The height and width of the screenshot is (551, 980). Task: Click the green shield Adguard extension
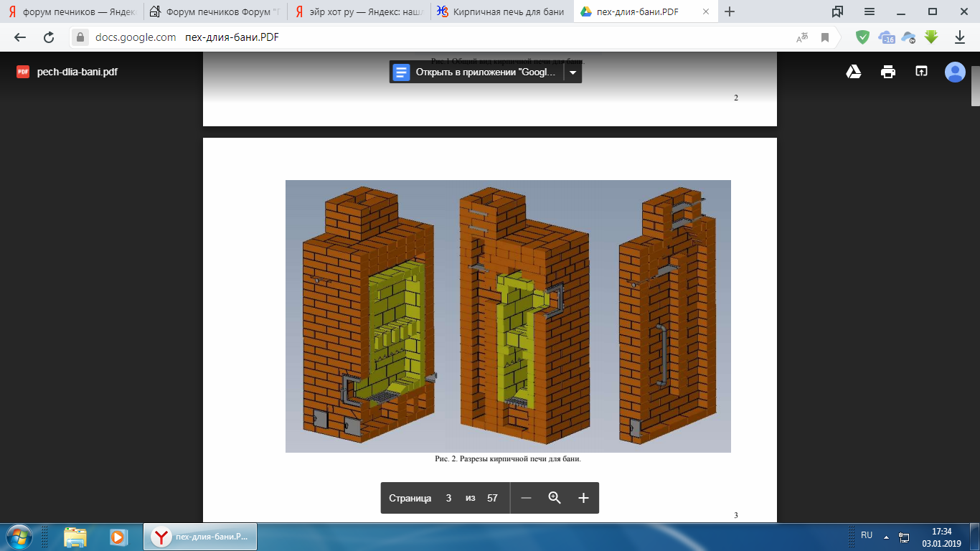862,37
